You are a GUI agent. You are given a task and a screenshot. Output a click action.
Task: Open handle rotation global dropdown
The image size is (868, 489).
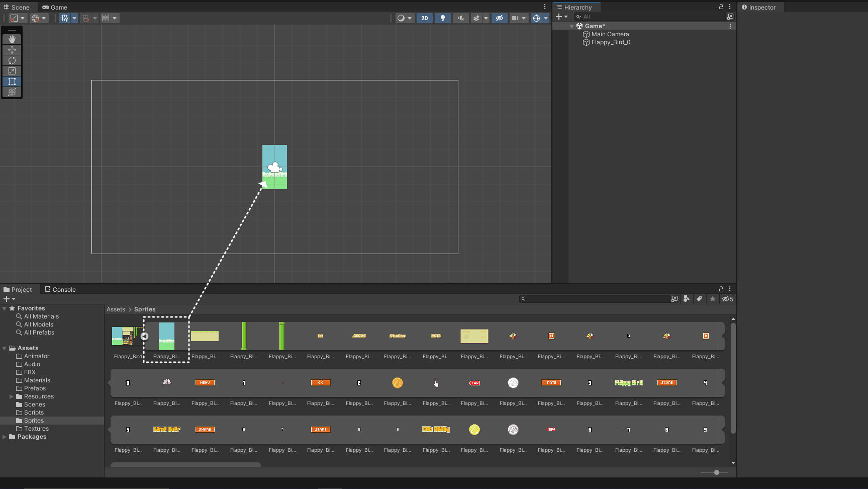point(39,18)
